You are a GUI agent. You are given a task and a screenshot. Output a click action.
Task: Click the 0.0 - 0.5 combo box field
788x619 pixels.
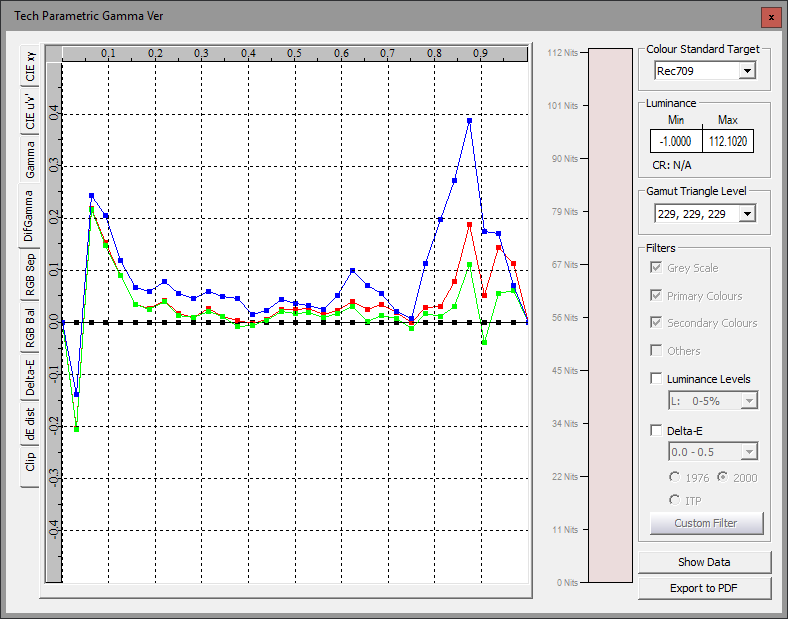coord(713,452)
